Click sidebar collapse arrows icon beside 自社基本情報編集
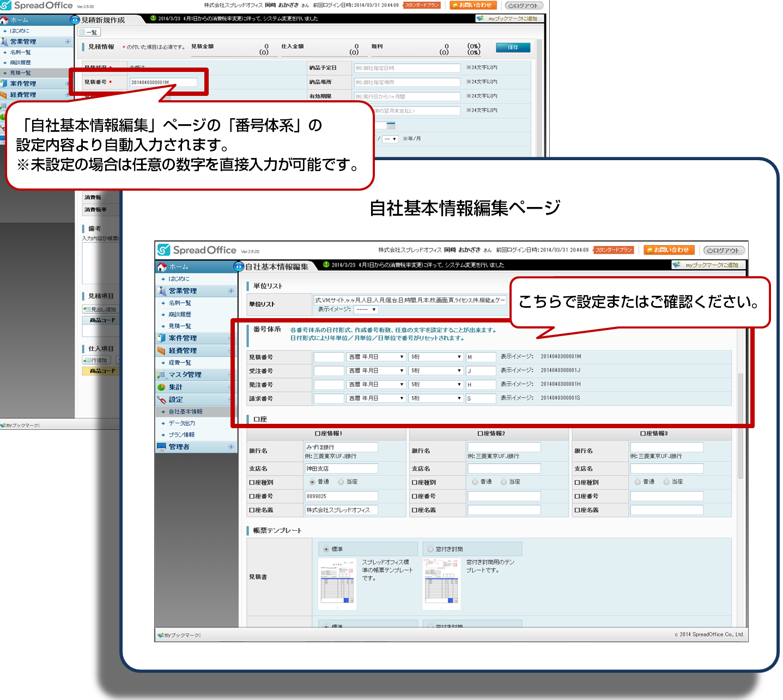783x700 pixels. [x=239, y=266]
